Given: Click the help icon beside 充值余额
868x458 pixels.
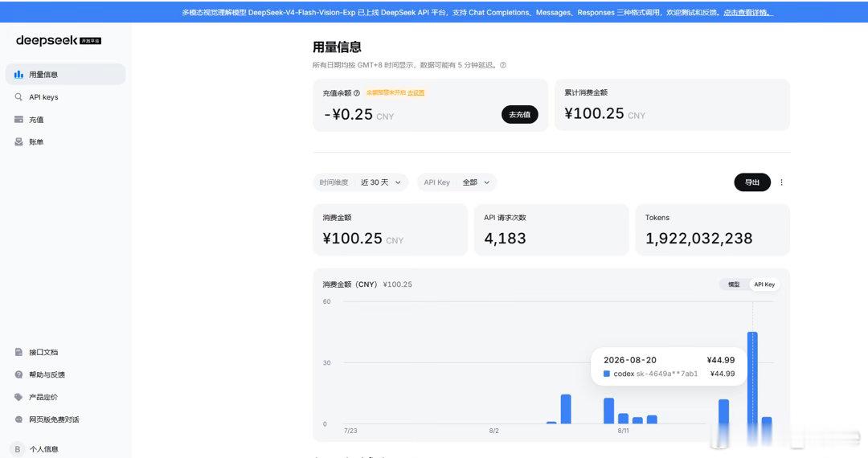Looking at the screenshot, I should 357,93.
